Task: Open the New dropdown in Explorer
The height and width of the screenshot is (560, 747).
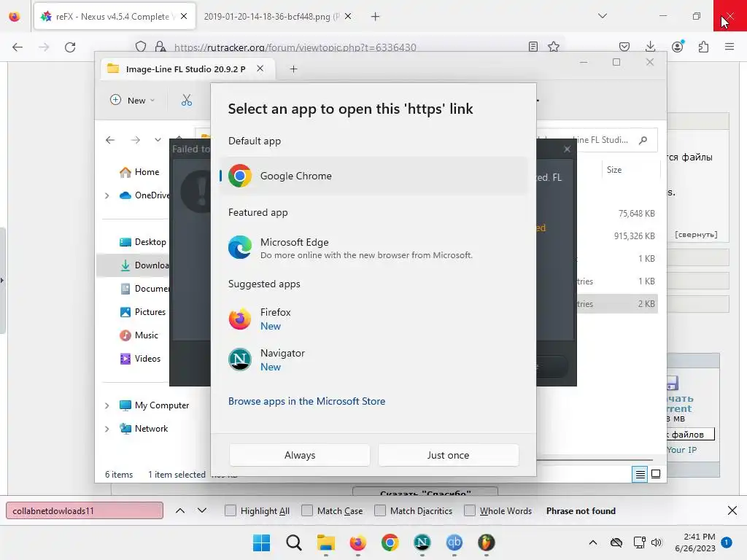Action: pyautogui.click(x=133, y=100)
